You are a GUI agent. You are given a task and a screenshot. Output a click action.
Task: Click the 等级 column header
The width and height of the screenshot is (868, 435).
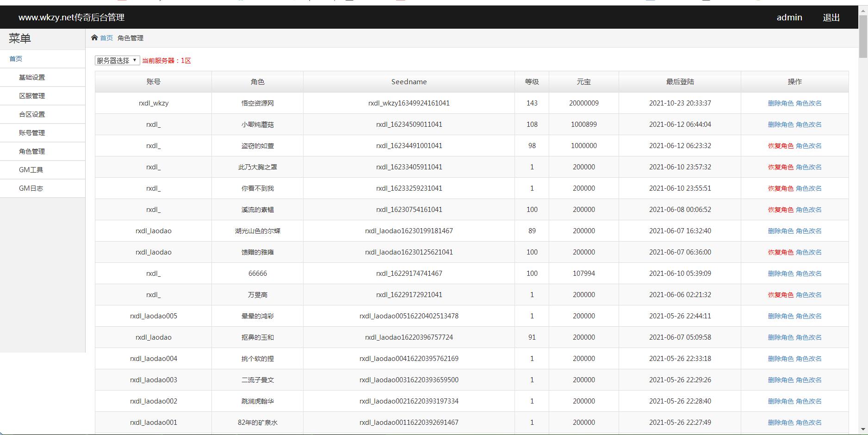[x=532, y=82]
